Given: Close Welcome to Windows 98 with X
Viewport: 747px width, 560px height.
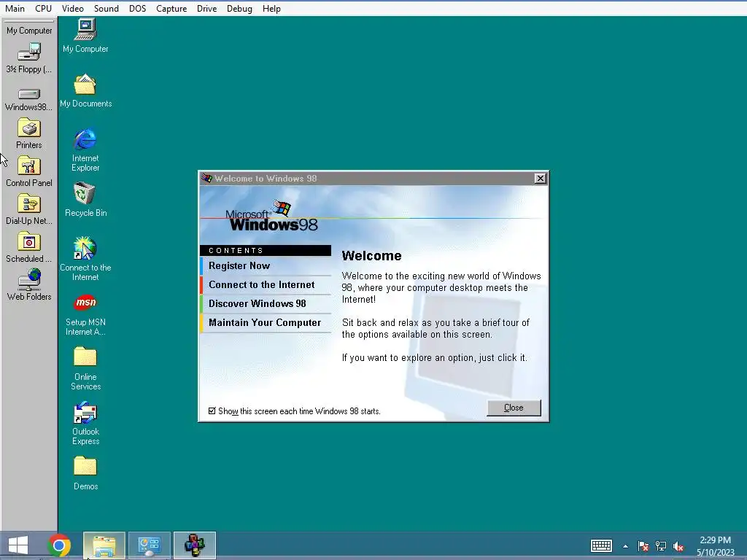Looking at the screenshot, I should point(540,178).
